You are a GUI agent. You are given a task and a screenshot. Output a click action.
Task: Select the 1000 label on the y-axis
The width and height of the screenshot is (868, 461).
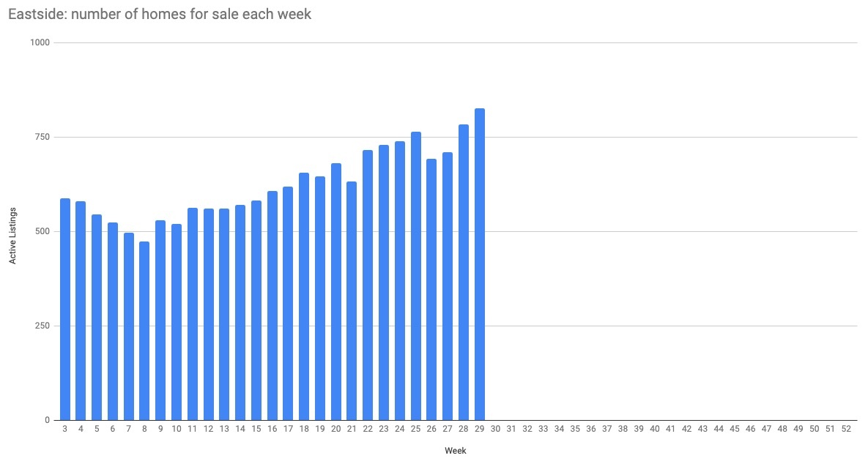tap(40, 42)
